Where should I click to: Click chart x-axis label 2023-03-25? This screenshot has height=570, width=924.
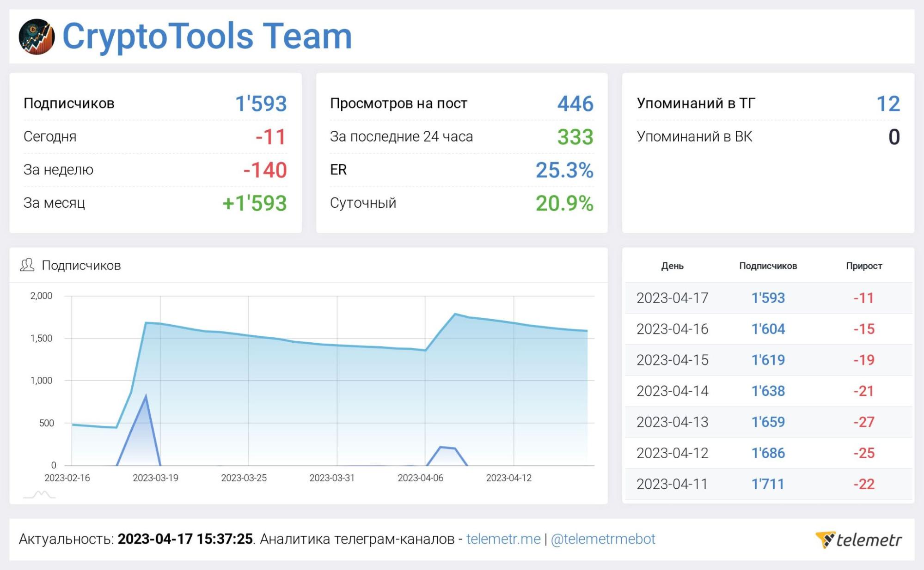244,478
